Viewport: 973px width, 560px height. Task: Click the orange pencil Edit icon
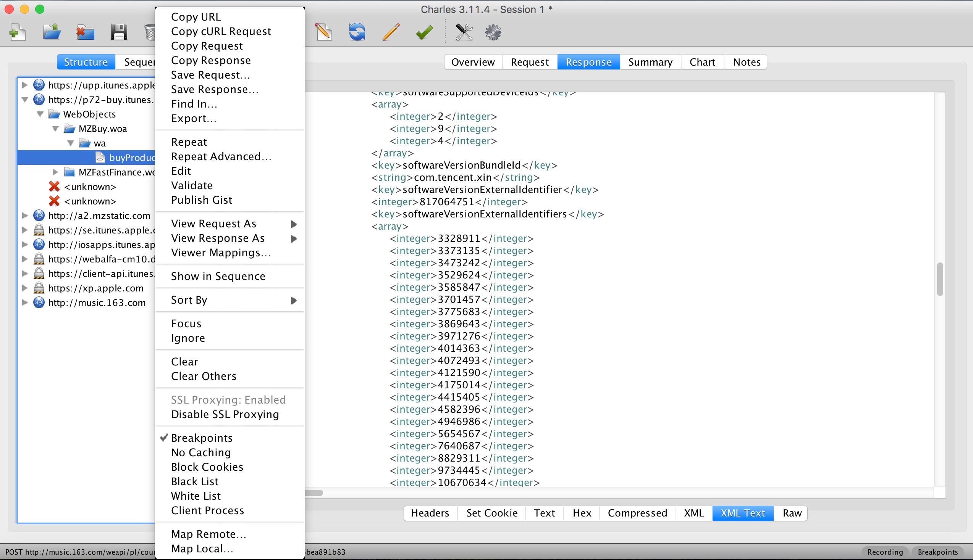[391, 32]
